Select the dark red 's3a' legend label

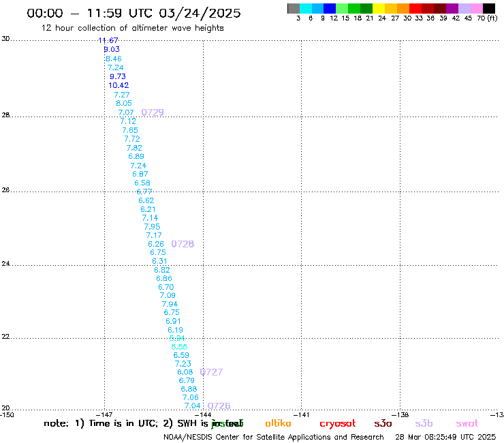[x=383, y=424]
